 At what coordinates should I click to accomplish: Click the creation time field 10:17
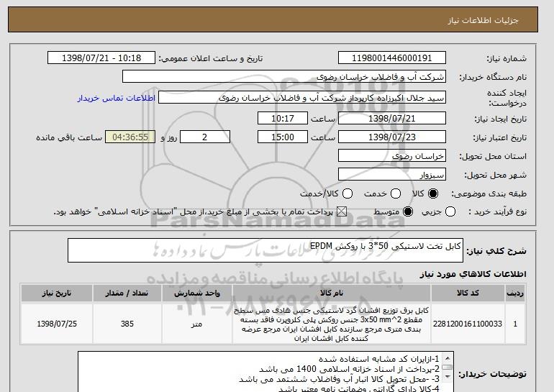click(283, 118)
